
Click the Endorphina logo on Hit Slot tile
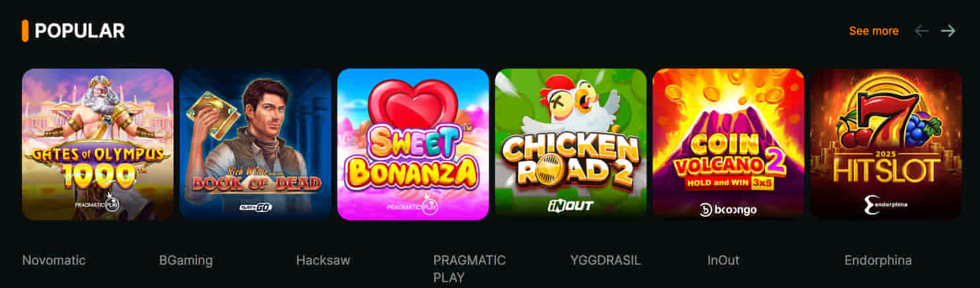coord(886,205)
